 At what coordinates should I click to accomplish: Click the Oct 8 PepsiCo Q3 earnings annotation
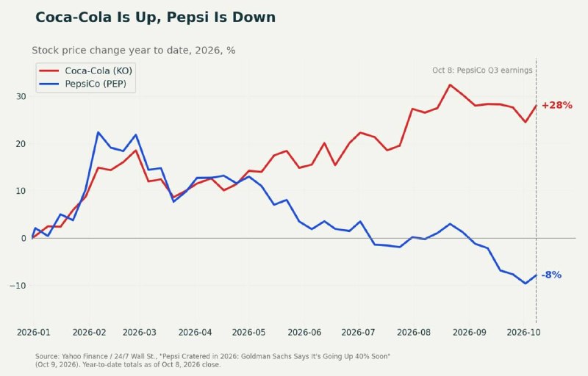(x=482, y=70)
